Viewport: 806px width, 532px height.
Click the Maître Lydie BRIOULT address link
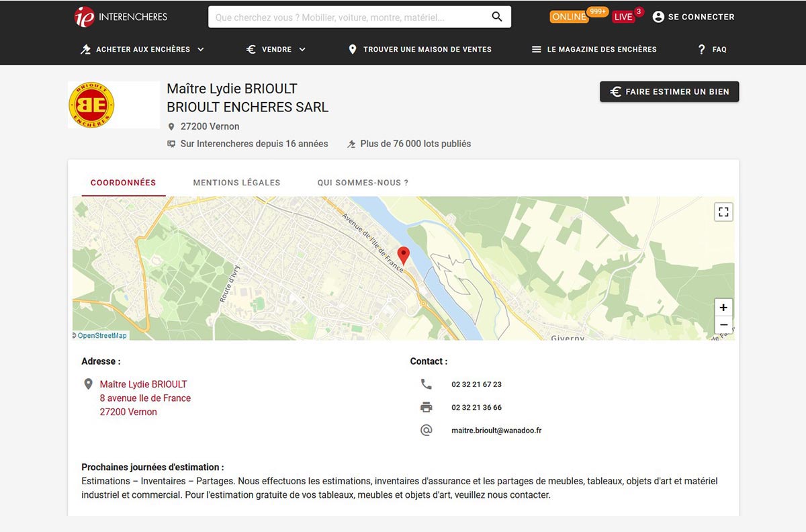144,384
